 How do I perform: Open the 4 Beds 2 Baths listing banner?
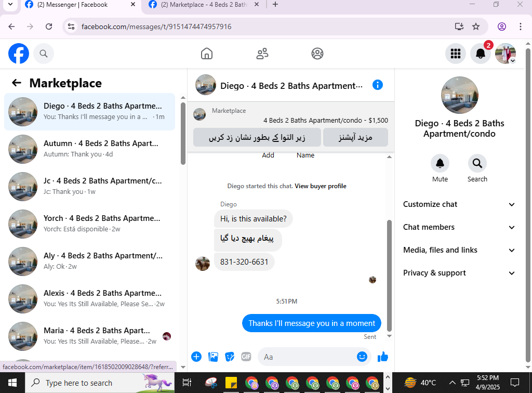click(x=291, y=115)
